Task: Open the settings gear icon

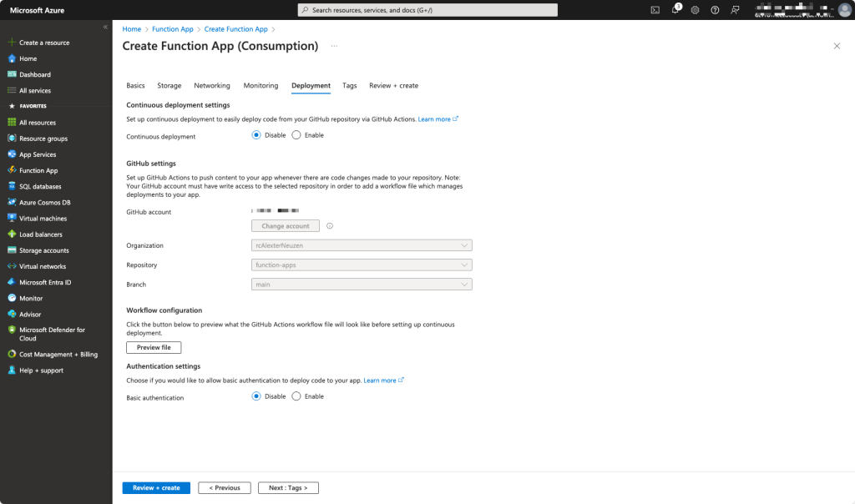Action: click(695, 10)
